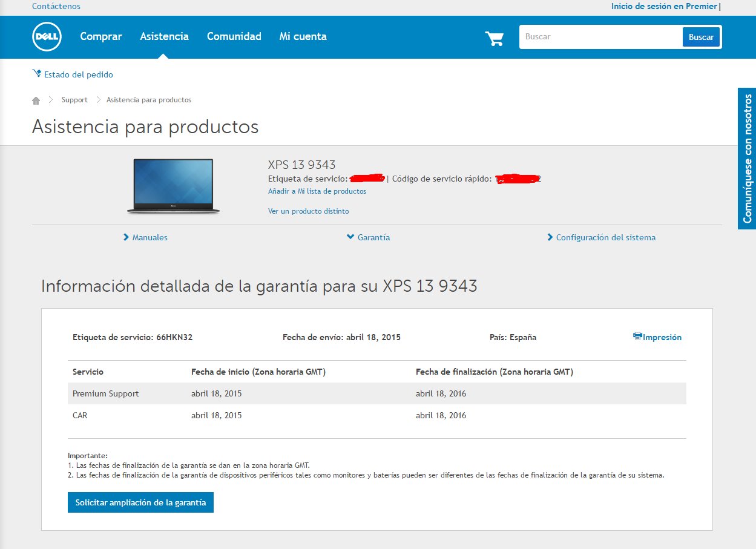Click the Importante: note label
The width and height of the screenshot is (756, 549).
[x=88, y=455]
